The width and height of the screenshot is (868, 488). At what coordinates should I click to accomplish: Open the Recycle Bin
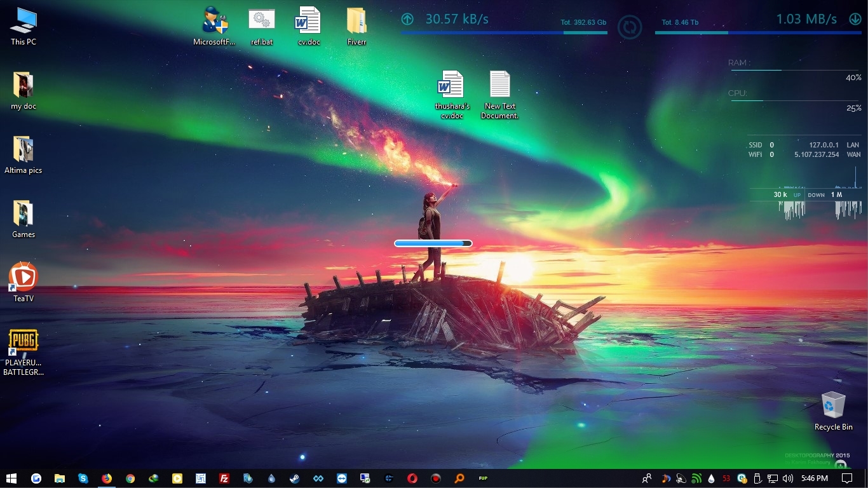coord(834,412)
